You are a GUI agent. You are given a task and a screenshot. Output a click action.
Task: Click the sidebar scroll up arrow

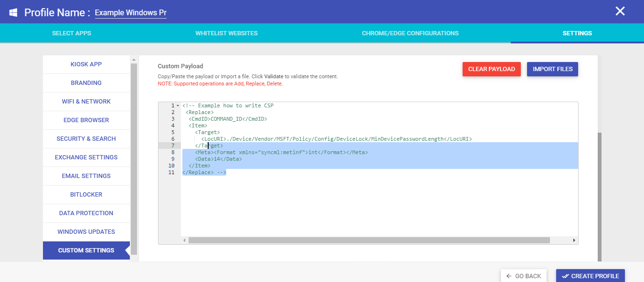(x=134, y=60)
